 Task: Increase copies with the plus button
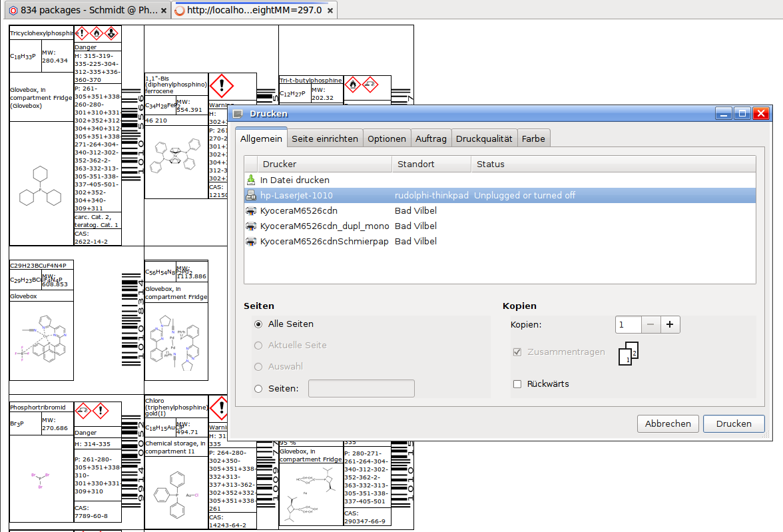(x=670, y=324)
